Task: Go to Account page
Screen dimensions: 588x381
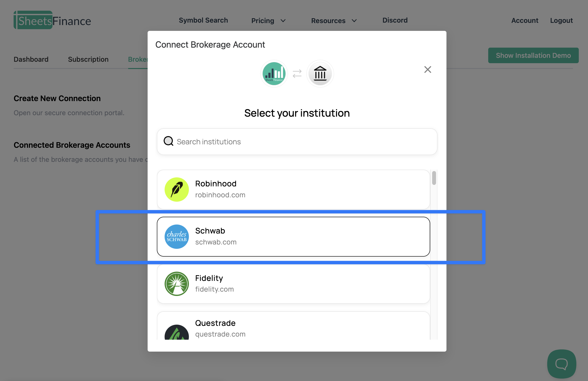Action: [524, 20]
